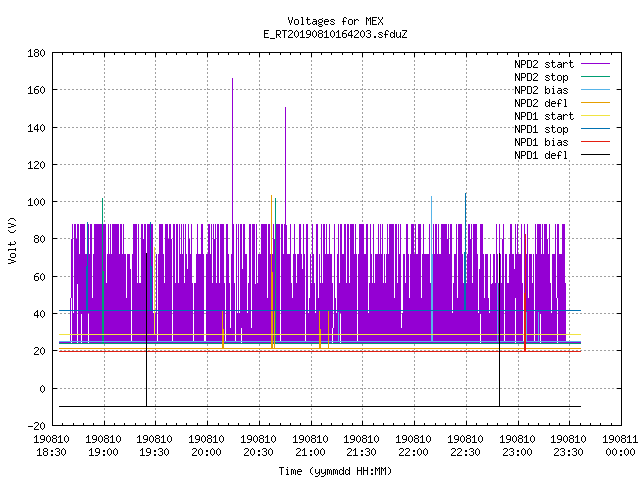Click the 'Time (yymmdd HH:MM)' x-axis label
This screenshot has height=480, width=640.
pos(335,471)
